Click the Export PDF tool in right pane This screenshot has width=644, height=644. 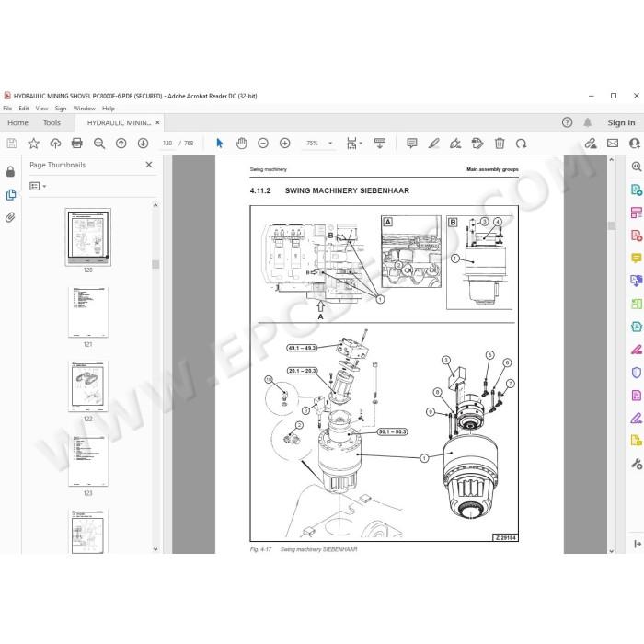pyautogui.click(x=637, y=190)
